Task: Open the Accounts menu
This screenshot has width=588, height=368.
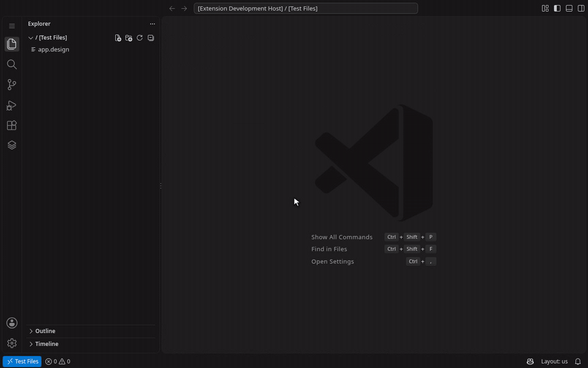Action: (x=12, y=323)
